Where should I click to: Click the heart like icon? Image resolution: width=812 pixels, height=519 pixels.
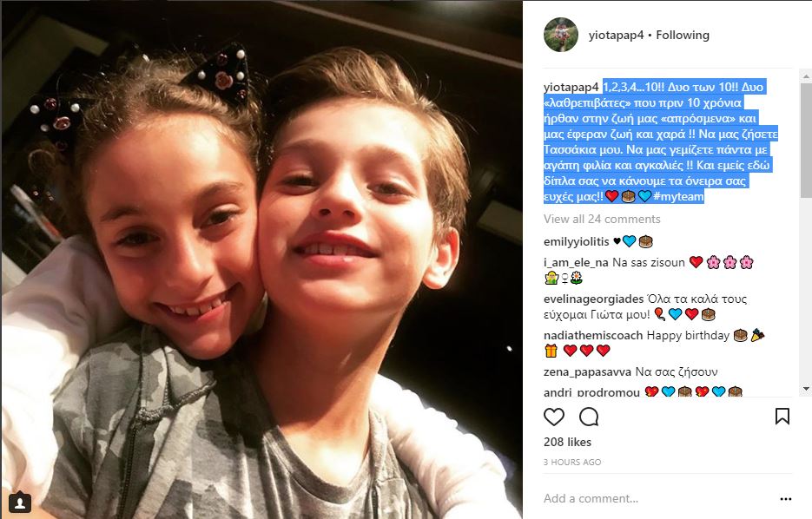553,417
